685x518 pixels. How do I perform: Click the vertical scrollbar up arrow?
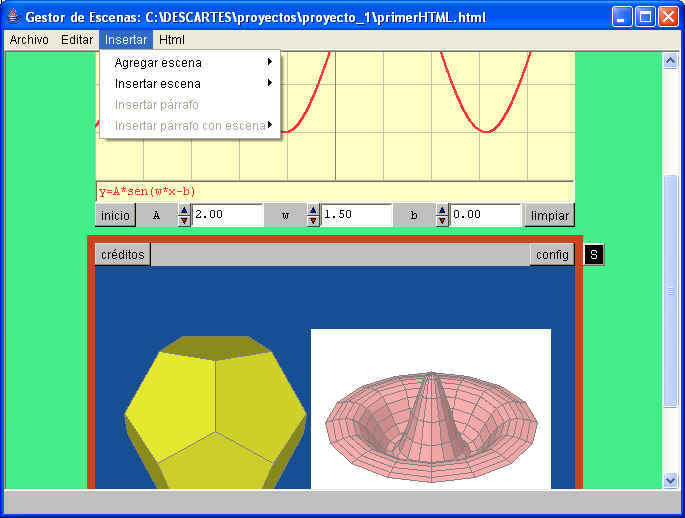coord(671,61)
